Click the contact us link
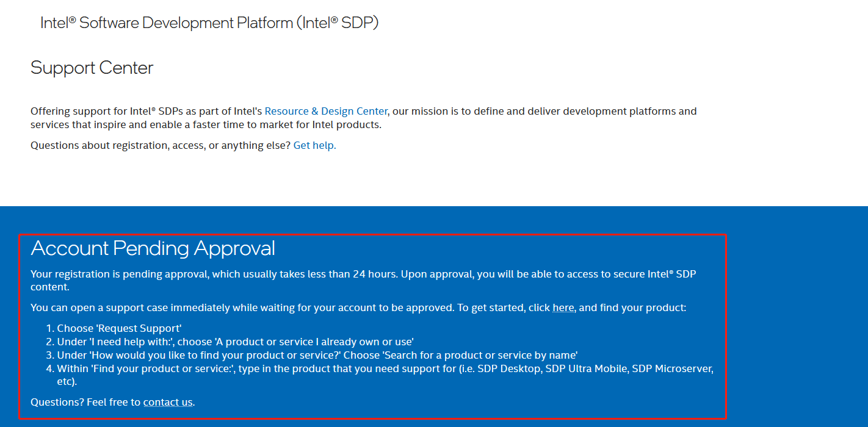Screen dimensions: 868x427 [167, 401]
